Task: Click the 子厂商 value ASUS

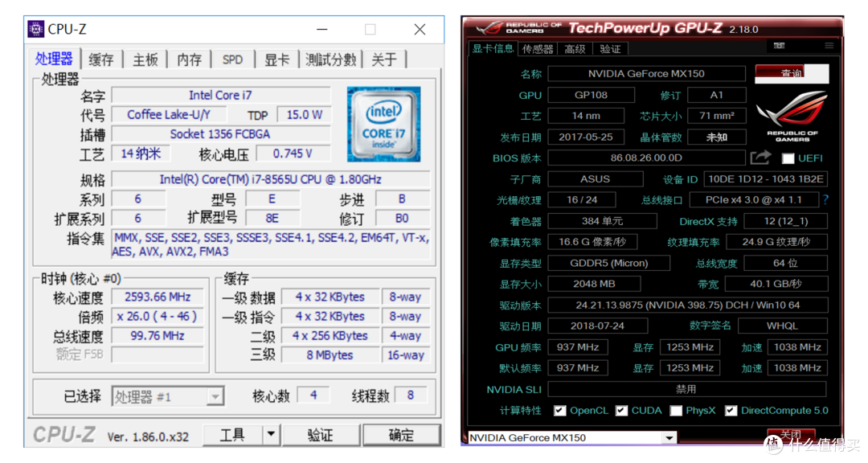Action: pyautogui.click(x=595, y=179)
